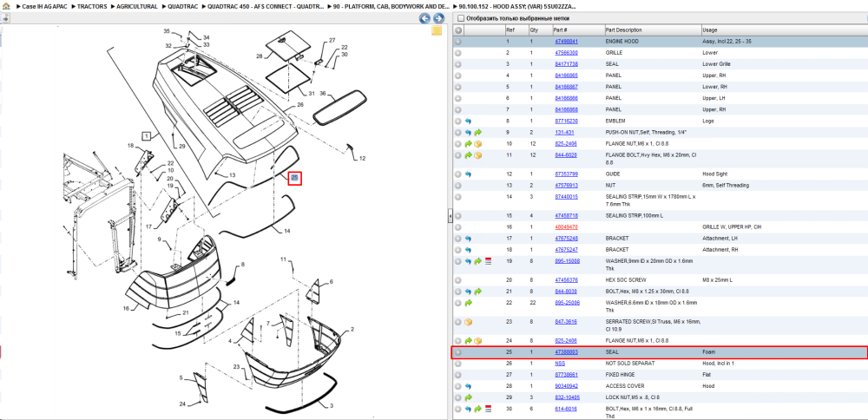Toggle the add button for the ref 25 SEAL row
The height and width of the screenshot is (420, 868).
[x=458, y=352]
